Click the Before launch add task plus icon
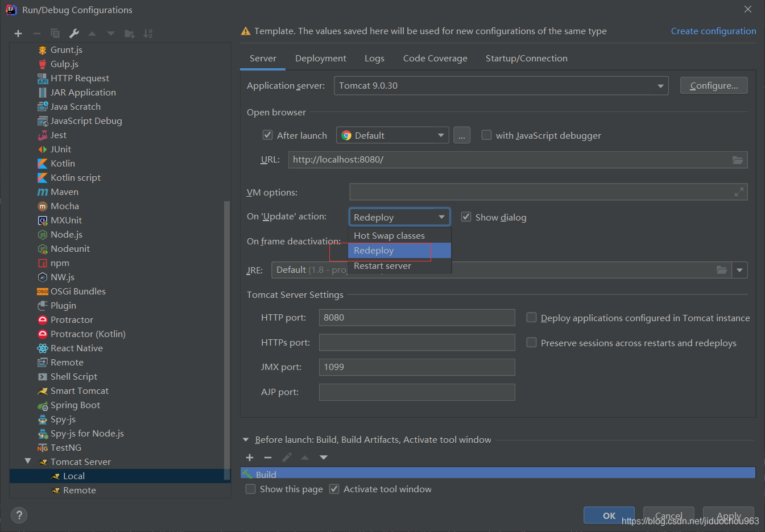The height and width of the screenshot is (532, 765). pyautogui.click(x=250, y=458)
